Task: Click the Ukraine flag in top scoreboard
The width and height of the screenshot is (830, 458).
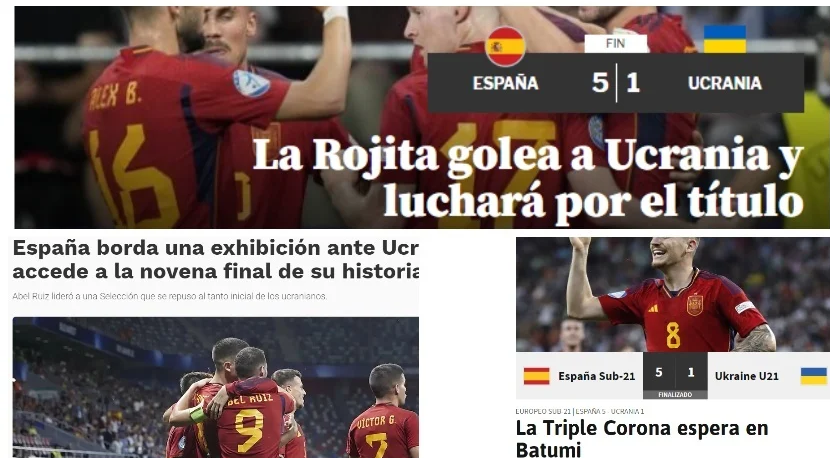Action: [x=725, y=39]
